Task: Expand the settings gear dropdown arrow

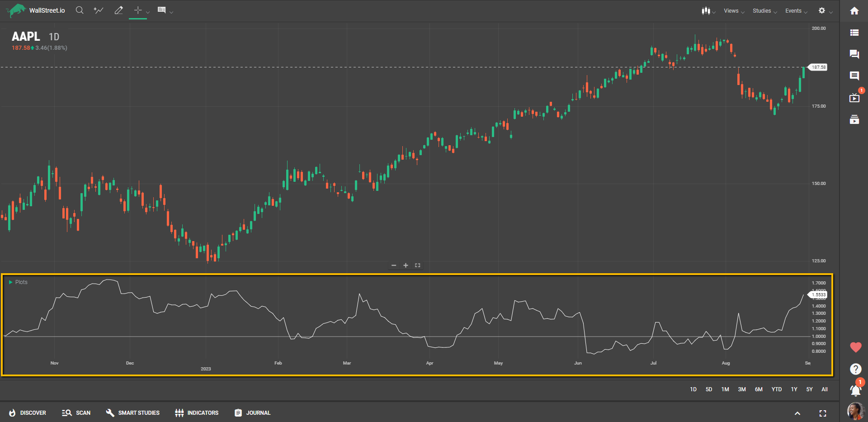Action: point(831,12)
